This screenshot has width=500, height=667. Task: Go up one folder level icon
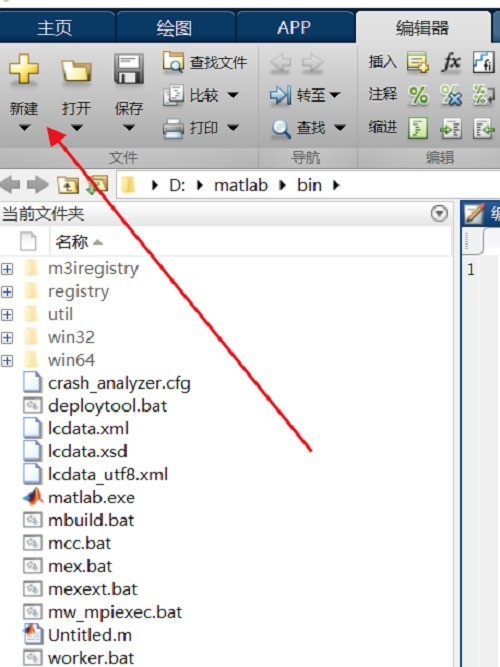point(68,185)
